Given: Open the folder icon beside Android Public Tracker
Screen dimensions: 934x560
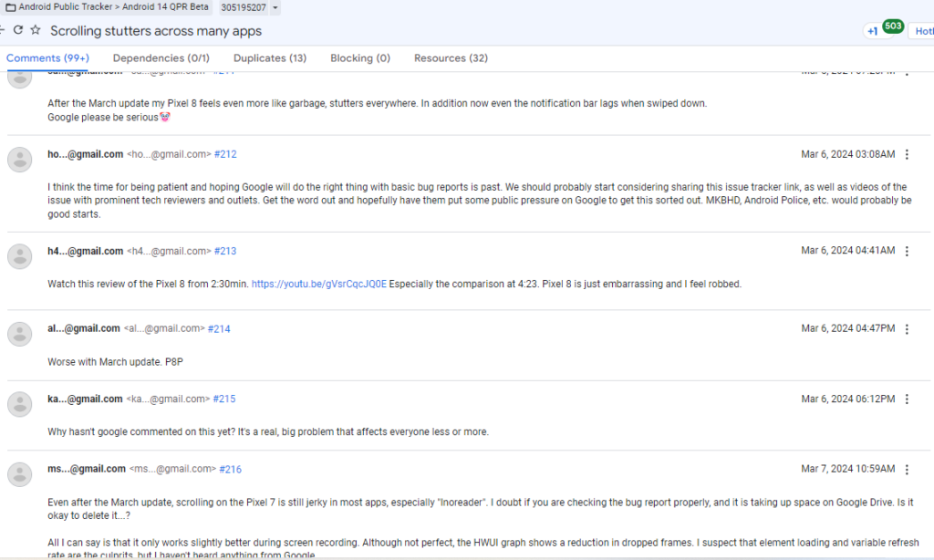Looking at the screenshot, I should click(10, 7).
